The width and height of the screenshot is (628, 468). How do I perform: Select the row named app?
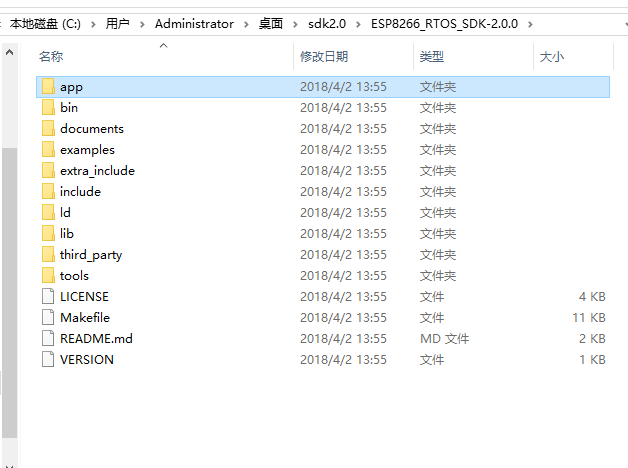pos(323,87)
